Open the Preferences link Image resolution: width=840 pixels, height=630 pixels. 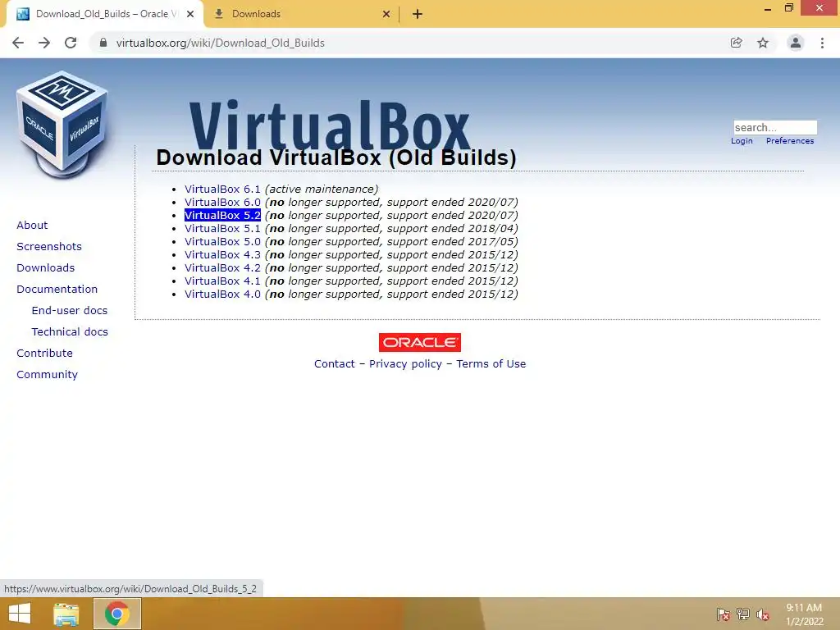790,141
